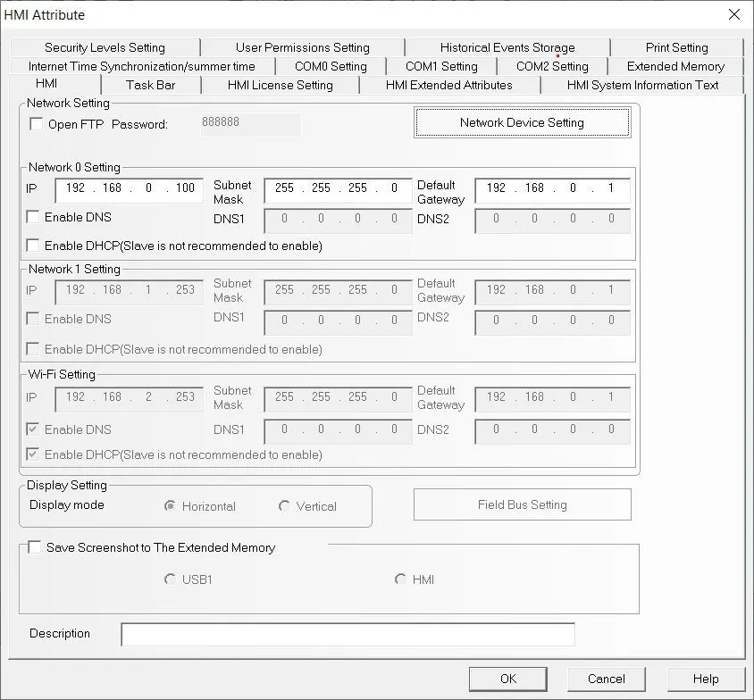The height and width of the screenshot is (700, 754).
Task: Choose USB1 as screenshot storage
Action: coord(170,579)
